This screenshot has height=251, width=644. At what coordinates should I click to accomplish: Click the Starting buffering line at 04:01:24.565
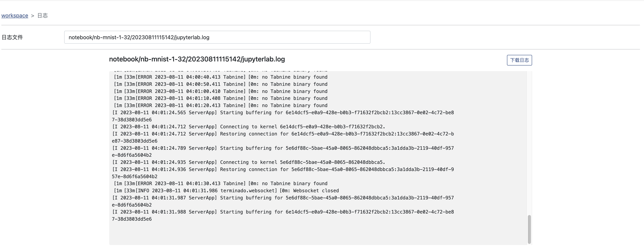tap(283, 113)
